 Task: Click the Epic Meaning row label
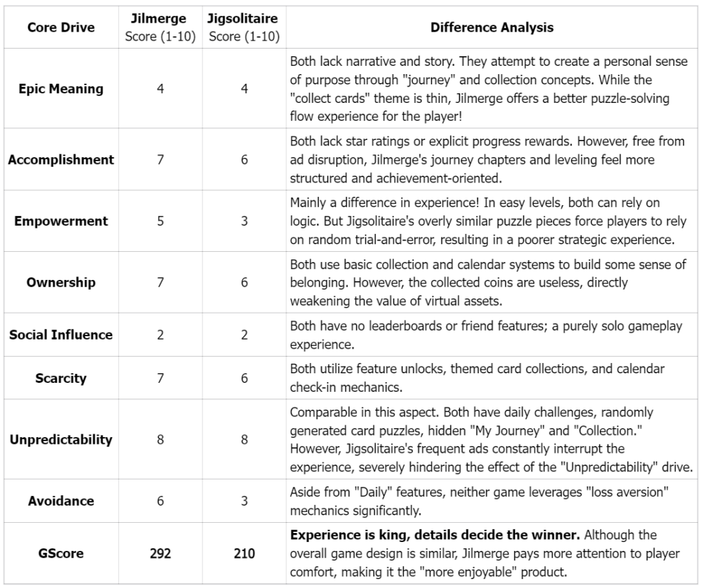click(61, 89)
